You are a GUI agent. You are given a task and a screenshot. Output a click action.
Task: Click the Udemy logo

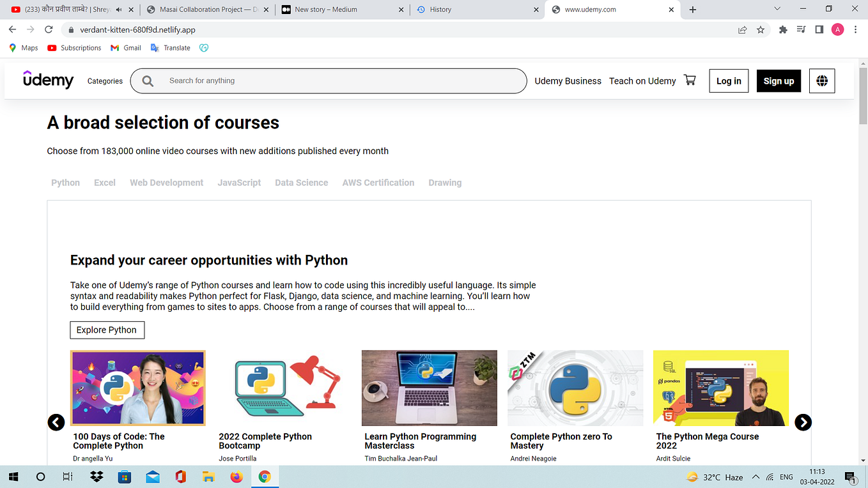click(x=49, y=80)
